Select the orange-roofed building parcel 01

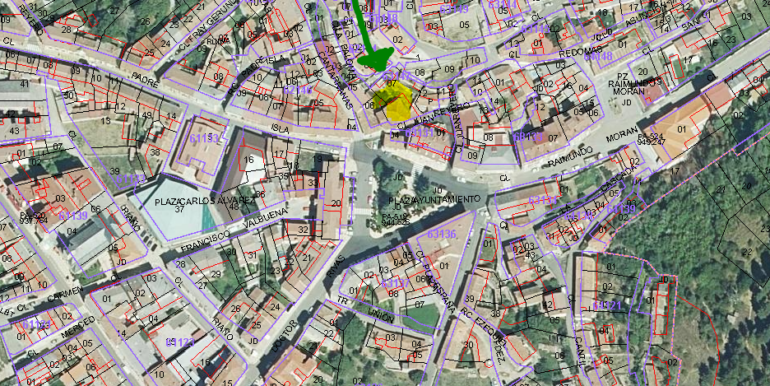(681, 129)
